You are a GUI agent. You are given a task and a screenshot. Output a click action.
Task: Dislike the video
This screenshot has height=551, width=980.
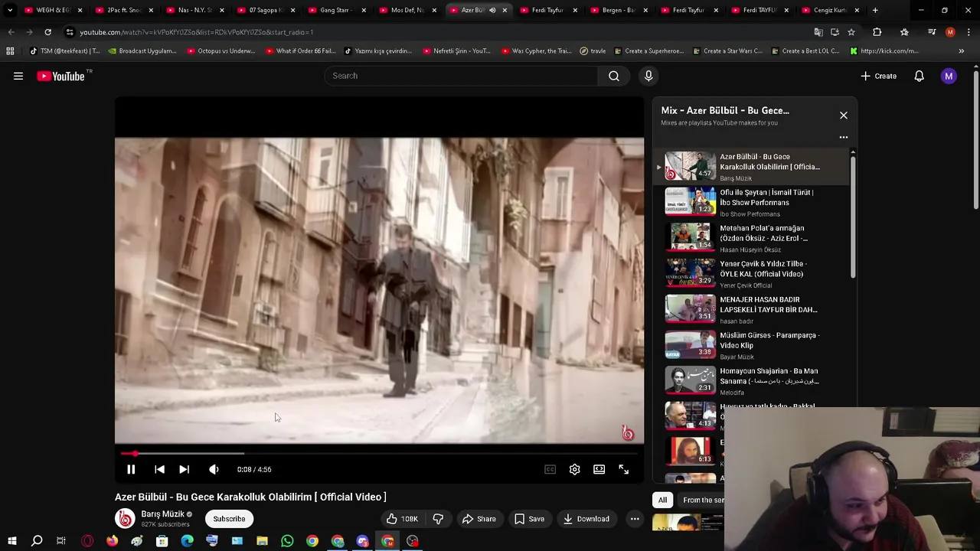pyautogui.click(x=438, y=519)
